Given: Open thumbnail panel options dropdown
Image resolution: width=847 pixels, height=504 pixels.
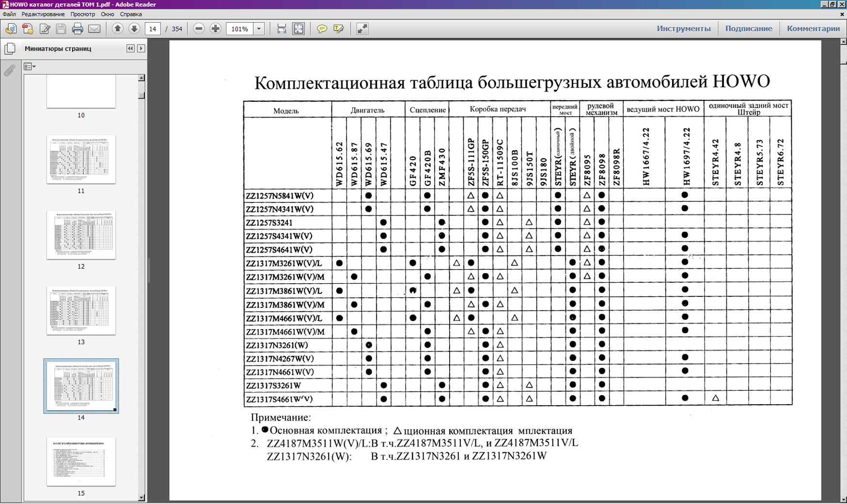Looking at the screenshot, I should [30, 67].
